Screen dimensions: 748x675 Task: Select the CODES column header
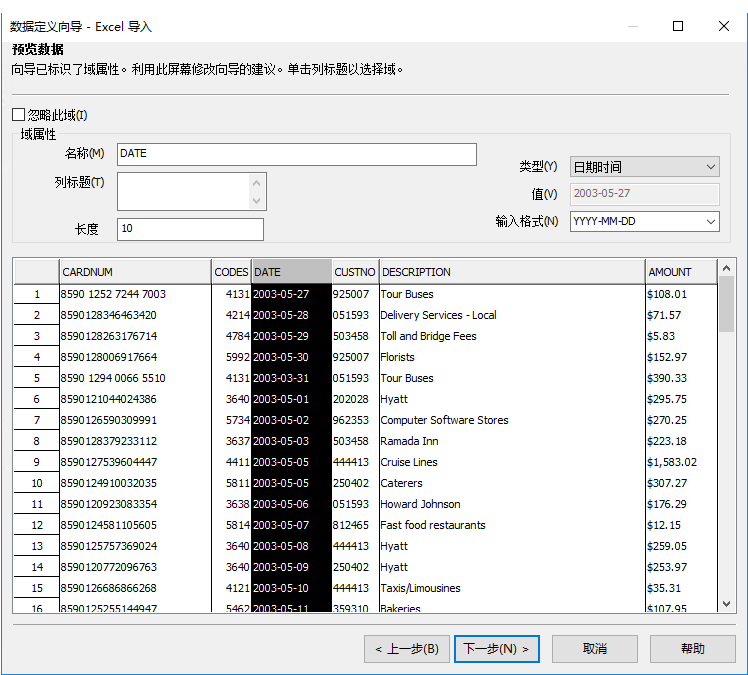click(231, 272)
